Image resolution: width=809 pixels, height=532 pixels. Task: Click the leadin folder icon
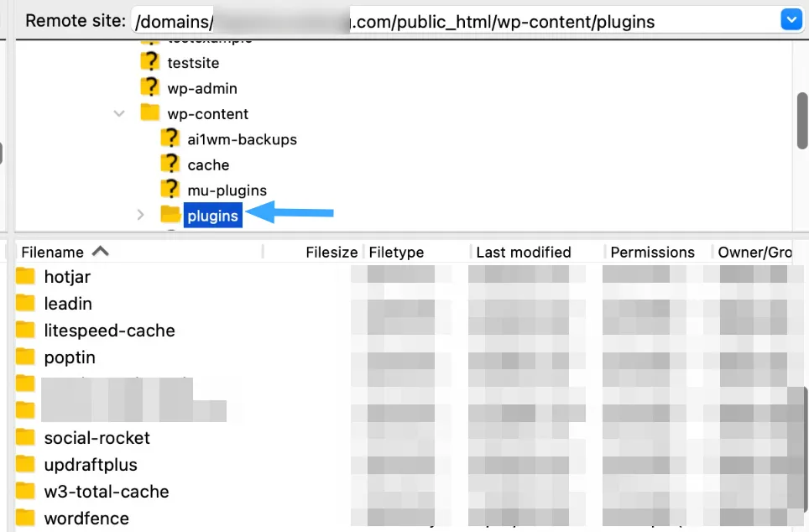pos(25,303)
